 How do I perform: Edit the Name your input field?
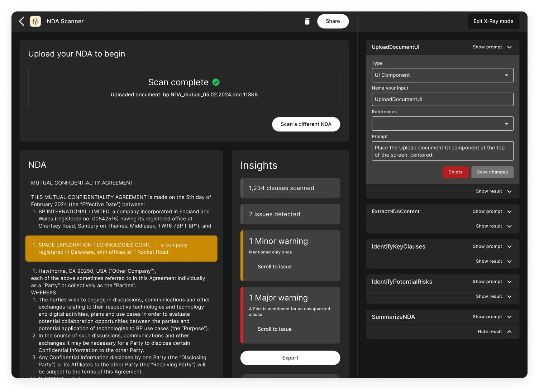(443, 99)
